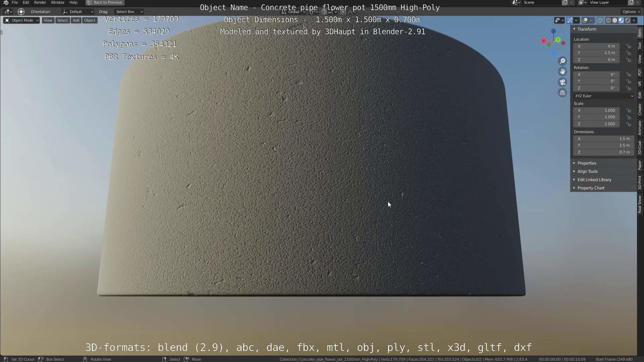The height and width of the screenshot is (362, 644).
Task: Toggle lock on Location X
Action: click(x=629, y=46)
